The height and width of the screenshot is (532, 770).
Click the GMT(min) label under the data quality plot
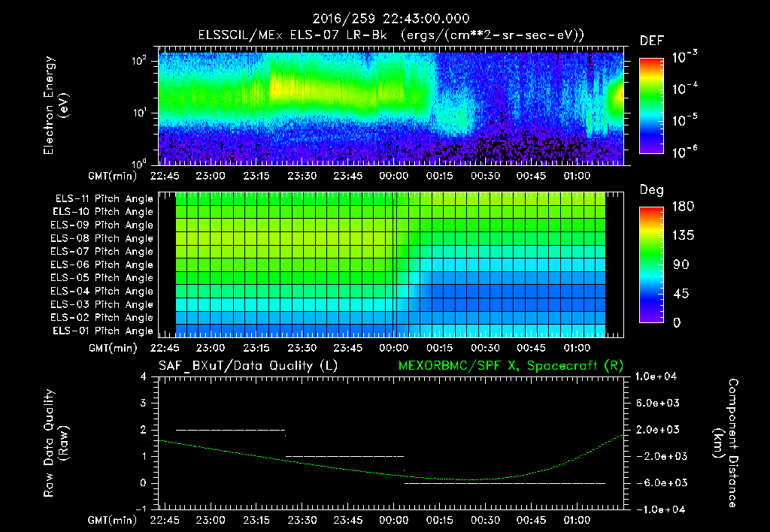[x=113, y=520]
